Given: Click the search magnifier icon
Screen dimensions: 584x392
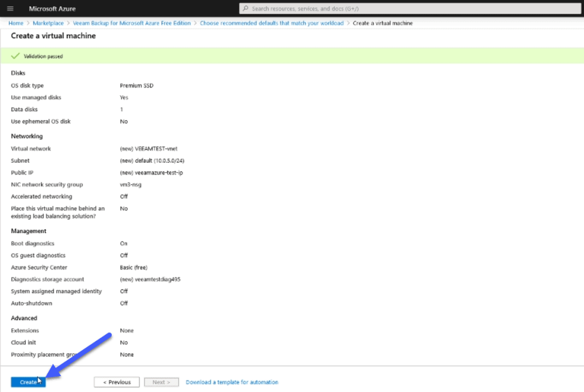Looking at the screenshot, I should coord(245,9).
